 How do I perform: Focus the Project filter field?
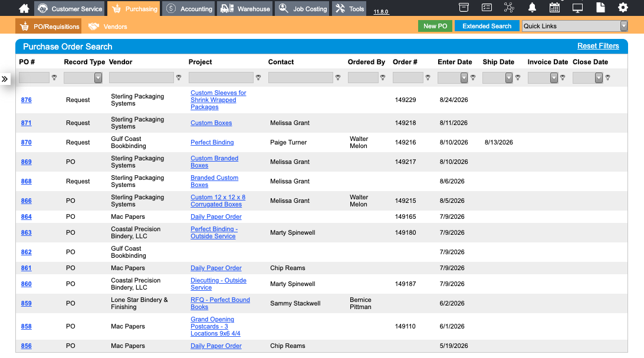[x=221, y=78]
